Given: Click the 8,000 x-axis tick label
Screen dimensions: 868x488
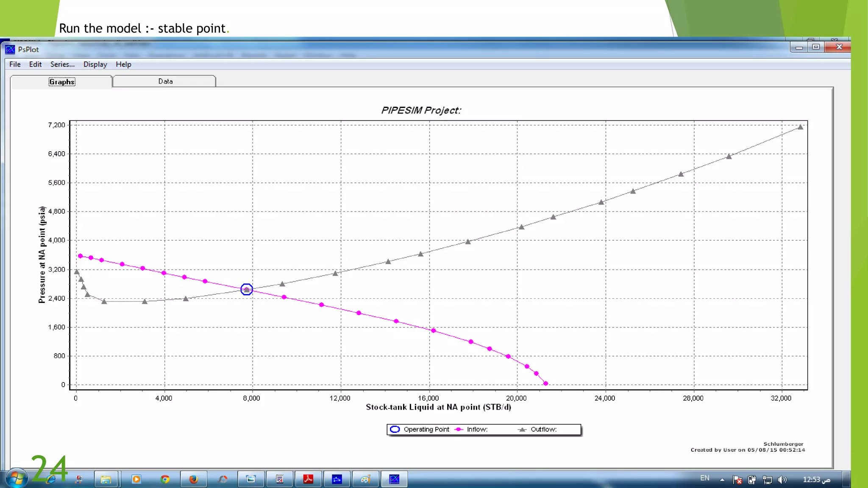Looking at the screenshot, I should (x=252, y=398).
